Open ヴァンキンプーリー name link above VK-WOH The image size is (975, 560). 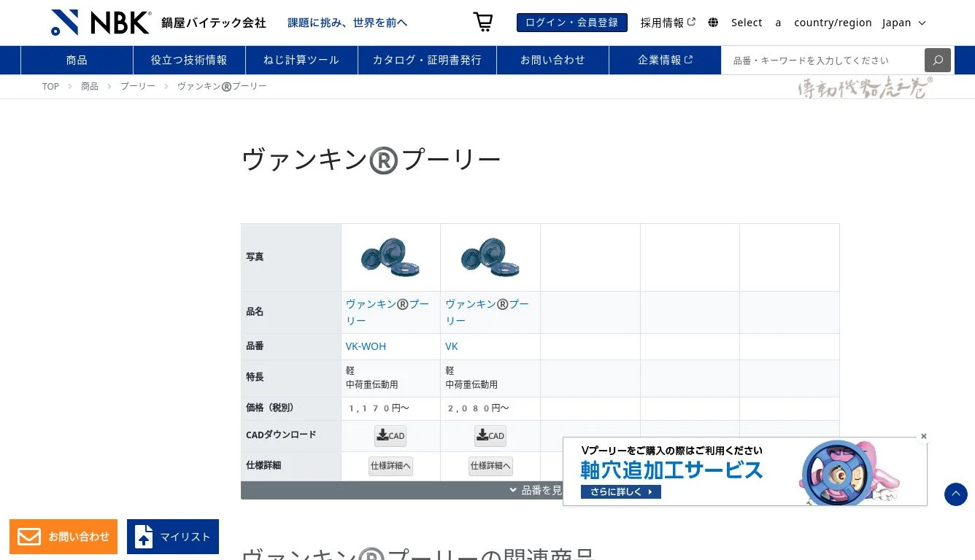388,312
